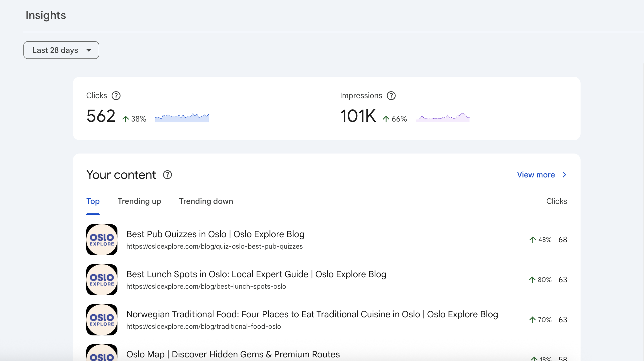The image size is (644, 361).
Task: Click the Oslo Explore logo beside Best Lunch Spots
Action: point(102,280)
